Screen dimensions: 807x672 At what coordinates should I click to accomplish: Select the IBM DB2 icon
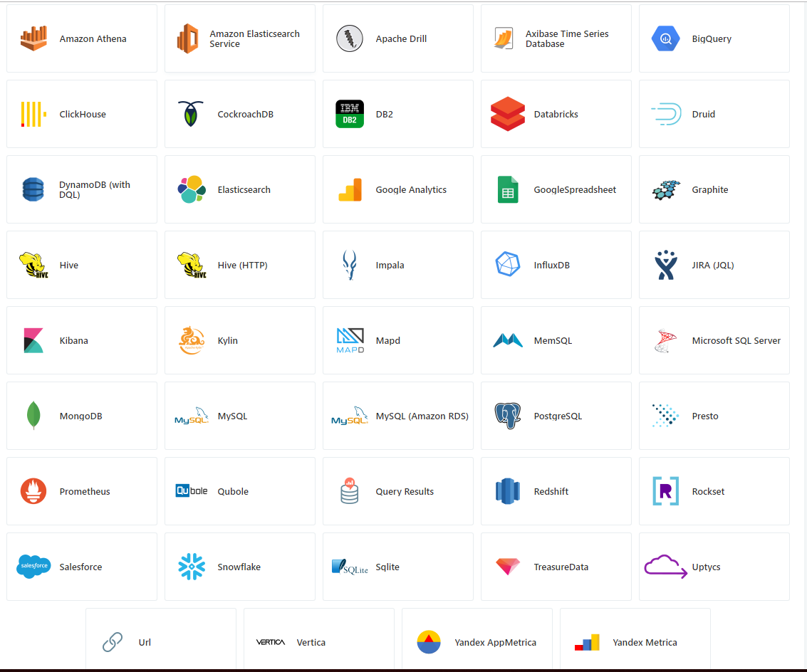click(350, 114)
